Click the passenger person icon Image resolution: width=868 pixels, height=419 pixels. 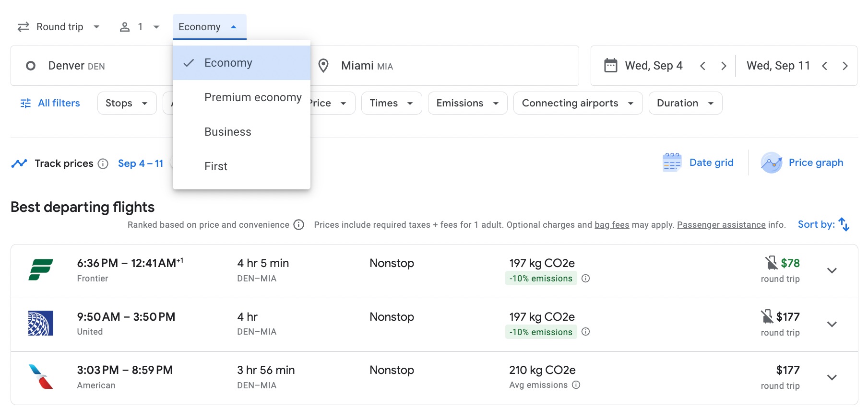125,27
